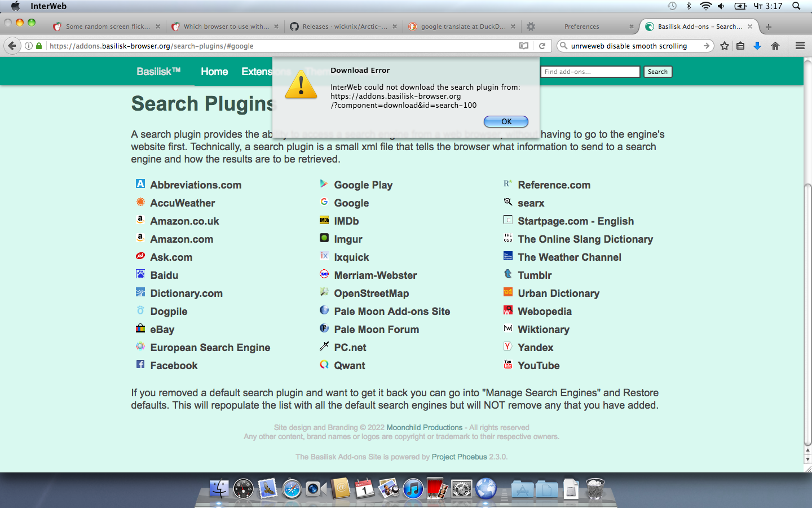Dismiss Download Error dialog with OK
This screenshot has height=508, width=812.
pyautogui.click(x=506, y=121)
